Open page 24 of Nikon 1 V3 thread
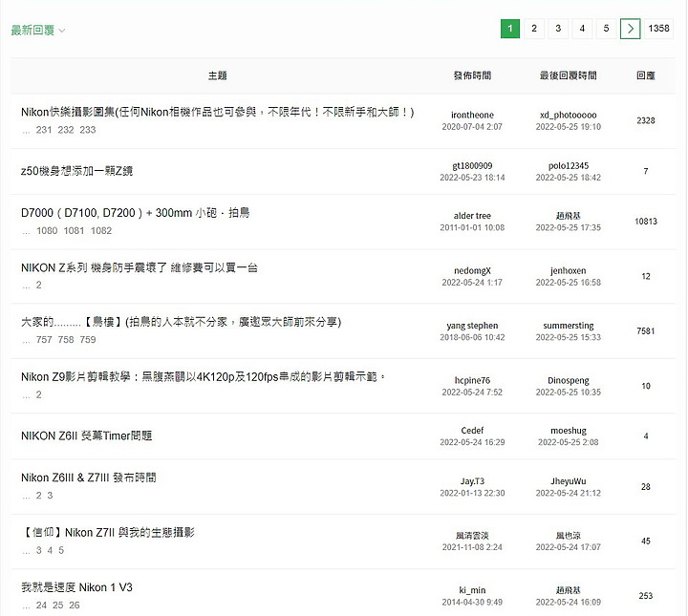The image size is (688, 616). click(x=41, y=605)
